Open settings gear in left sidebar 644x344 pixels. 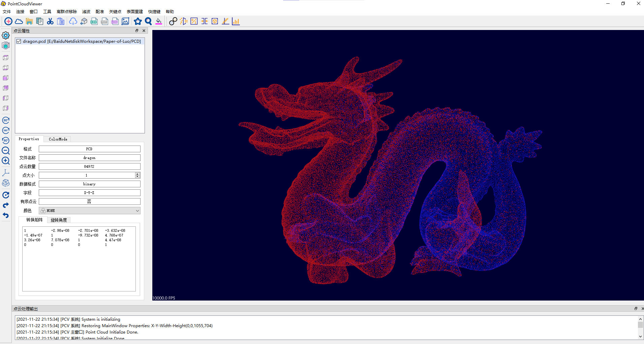pos(6,35)
